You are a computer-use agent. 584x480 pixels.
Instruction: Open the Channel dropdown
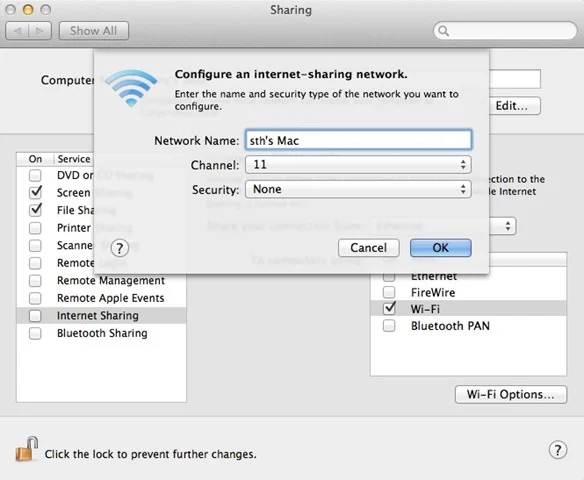pyautogui.click(x=358, y=165)
